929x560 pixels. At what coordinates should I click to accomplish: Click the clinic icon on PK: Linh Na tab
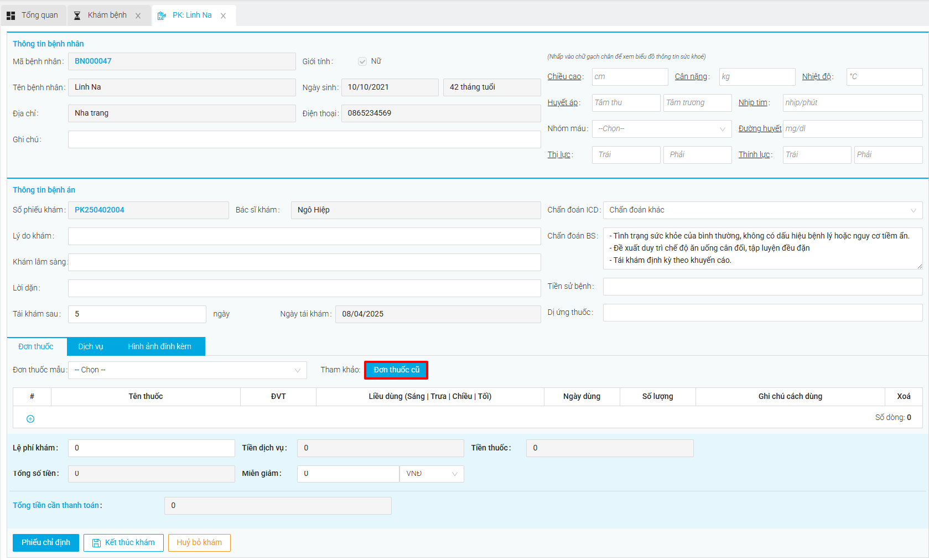tap(162, 15)
